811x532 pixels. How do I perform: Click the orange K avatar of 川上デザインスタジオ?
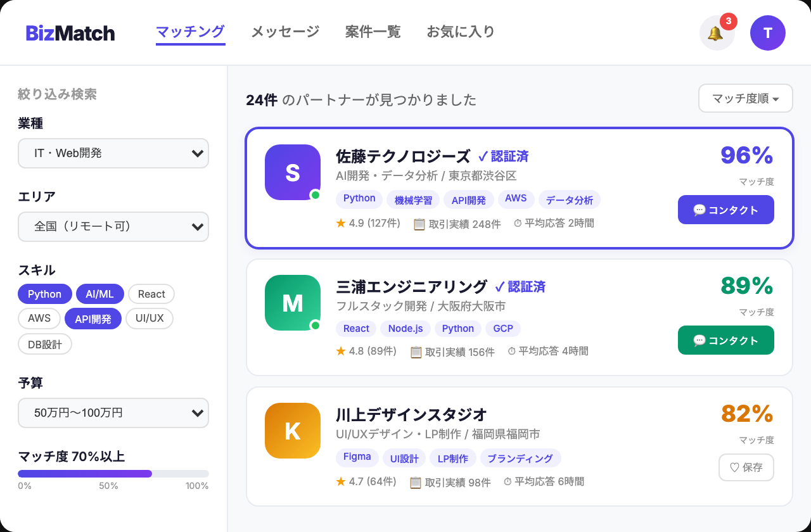tap(292, 431)
